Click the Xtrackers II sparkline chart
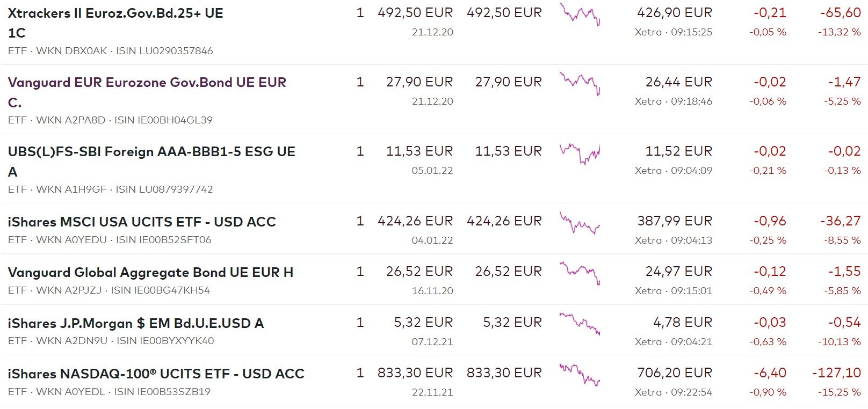 tap(580, 14)
